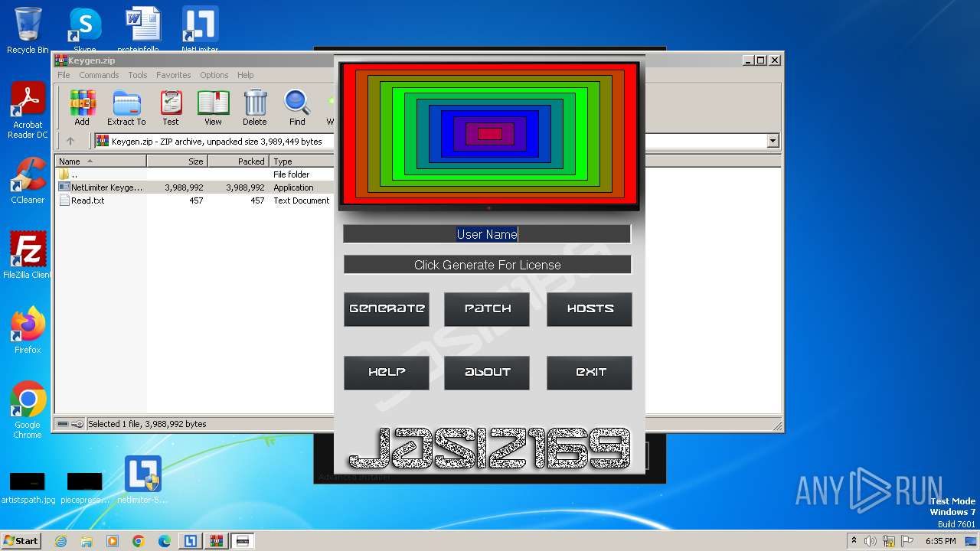980x551 pixels.
Task: Open the Commands menu
Action: 99,75
